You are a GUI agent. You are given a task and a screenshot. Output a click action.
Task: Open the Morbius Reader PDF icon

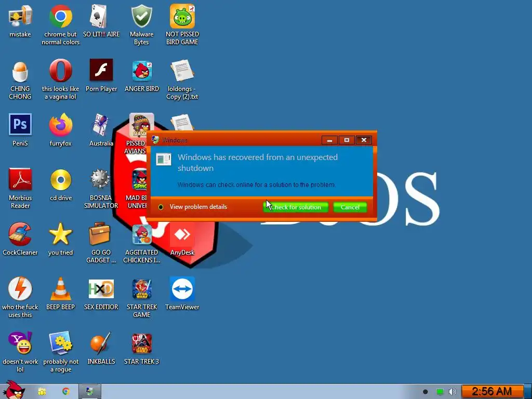20,179
